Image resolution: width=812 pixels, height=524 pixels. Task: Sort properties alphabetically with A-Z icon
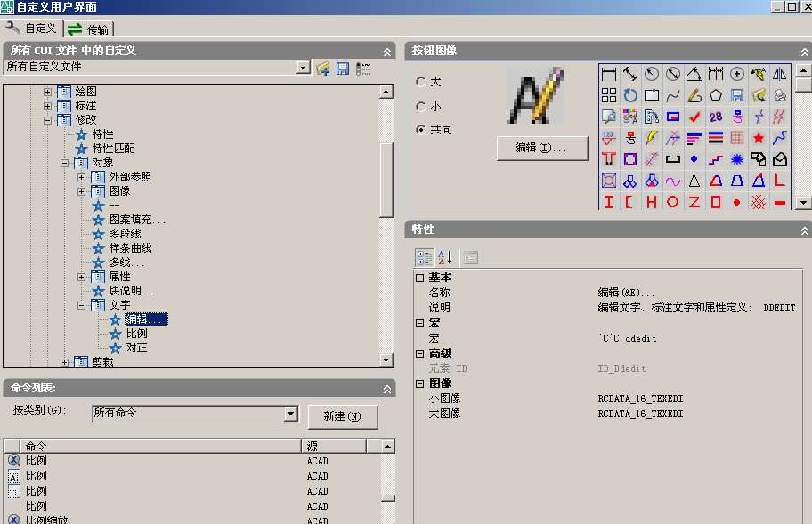[445, 257]
